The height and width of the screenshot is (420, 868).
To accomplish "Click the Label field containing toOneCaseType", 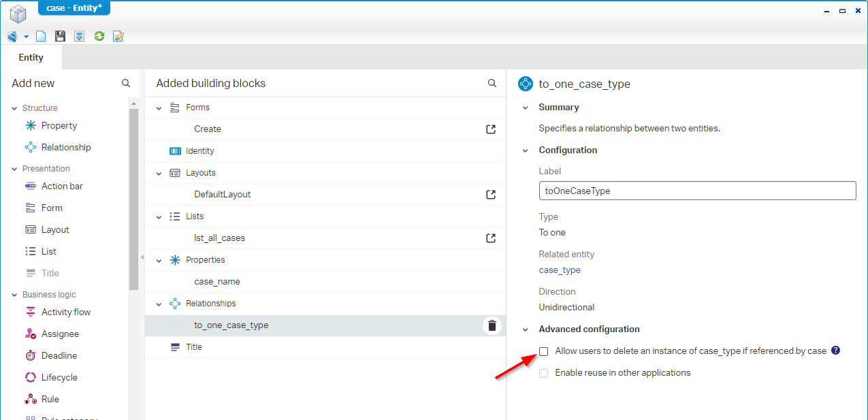I will [697, 191].
